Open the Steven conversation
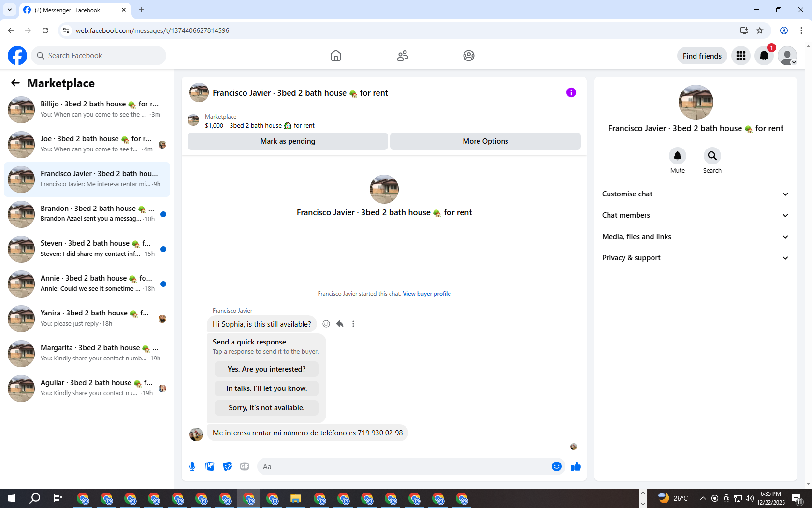This screenshot has height=508, width=812. 87,249
